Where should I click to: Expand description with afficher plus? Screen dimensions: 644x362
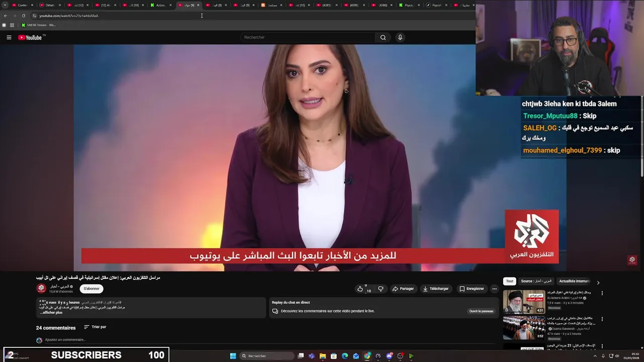coord(51,312)
